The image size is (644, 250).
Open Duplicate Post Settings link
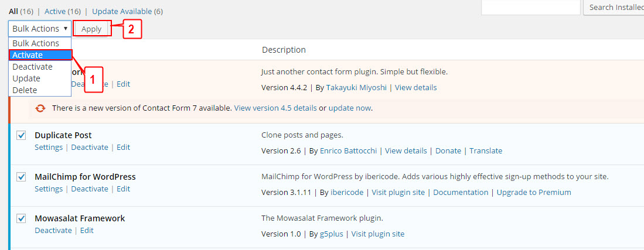(49, 147)
